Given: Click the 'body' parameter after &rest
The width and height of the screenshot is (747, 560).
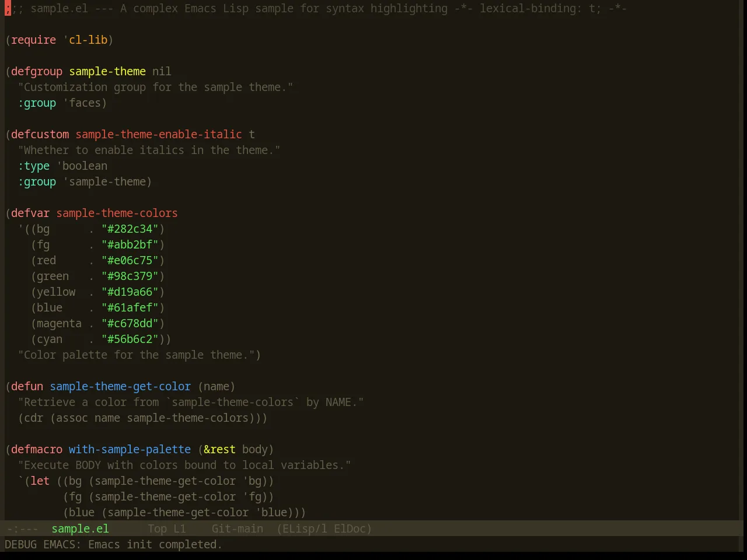Looking at the screenshot, I should [x=255, y=449].
